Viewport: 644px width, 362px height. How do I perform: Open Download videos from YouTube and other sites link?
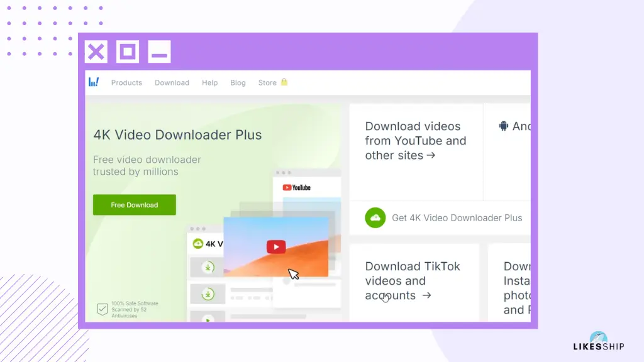click(x=416, y=141)
